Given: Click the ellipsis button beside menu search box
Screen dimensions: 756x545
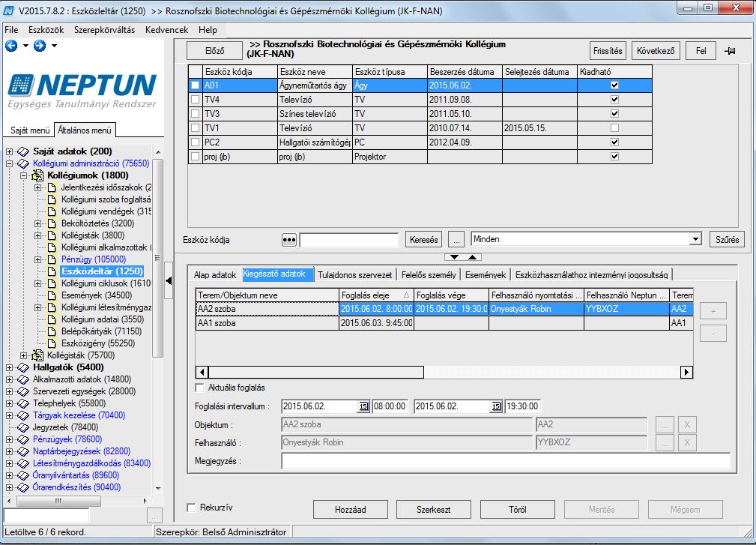Looking at the screenshot, I should [x=154, y=516].
